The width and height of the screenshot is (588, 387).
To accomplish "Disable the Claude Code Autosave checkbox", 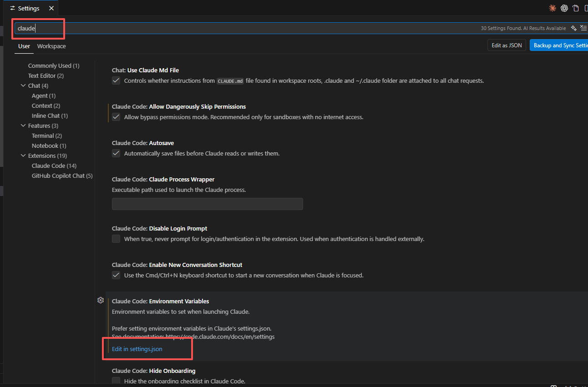I will (116, 154).
